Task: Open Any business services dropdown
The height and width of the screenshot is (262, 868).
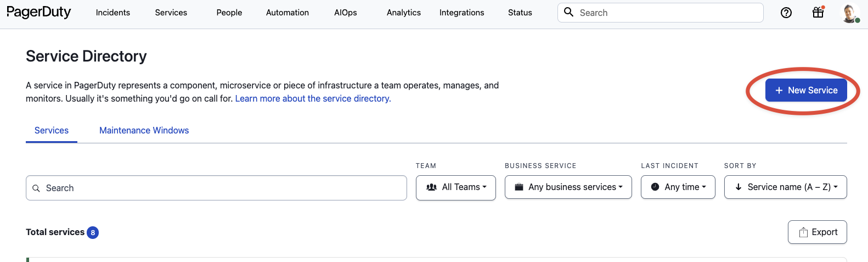Action: pyautogui.click(x=568, y=187)
